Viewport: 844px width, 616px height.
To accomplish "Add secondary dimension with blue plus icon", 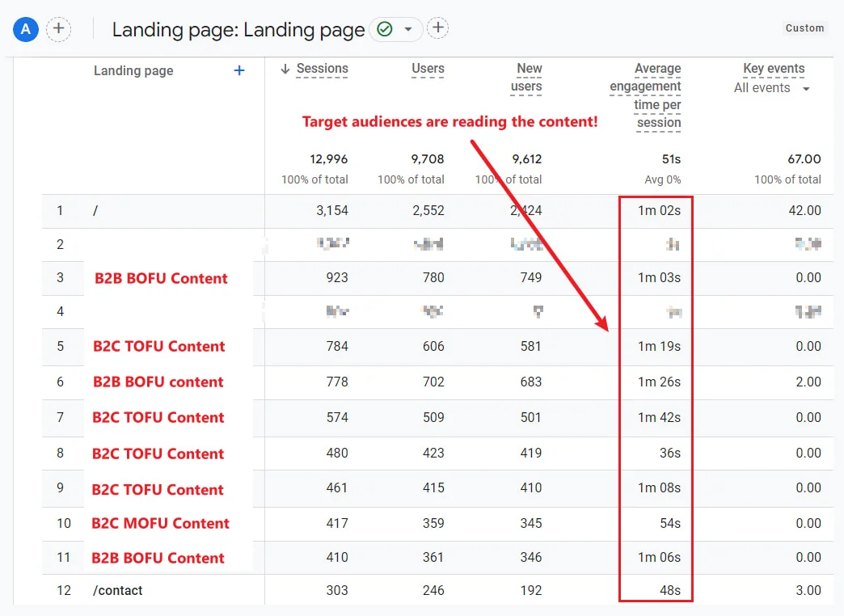I will point(239,71).
